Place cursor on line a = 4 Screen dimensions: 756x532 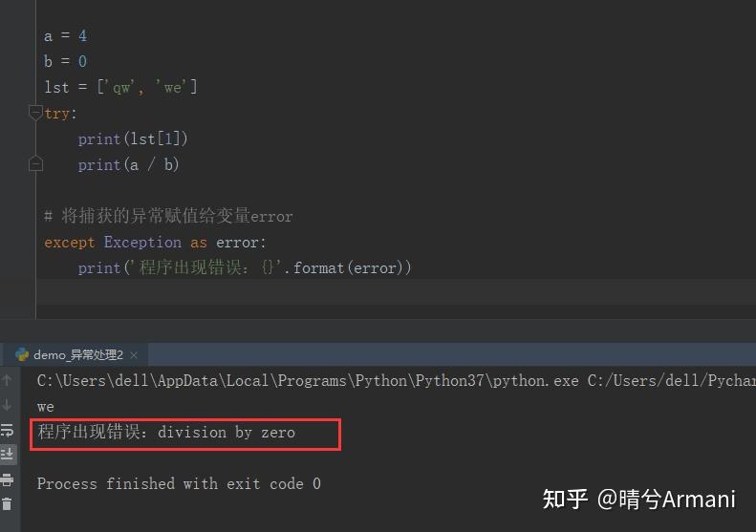pyautogui.click(x=65, y=36)
